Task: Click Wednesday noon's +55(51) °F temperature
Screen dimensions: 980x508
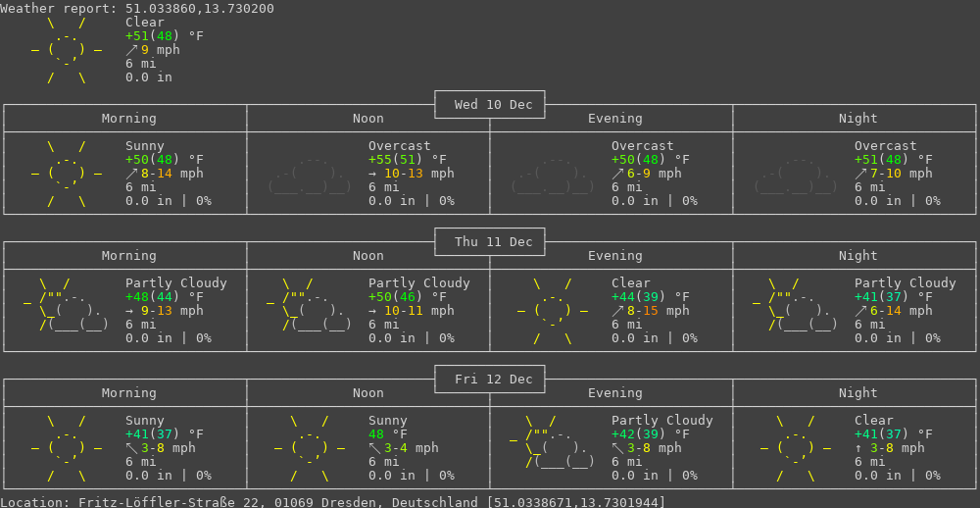Action: (407, 160)
